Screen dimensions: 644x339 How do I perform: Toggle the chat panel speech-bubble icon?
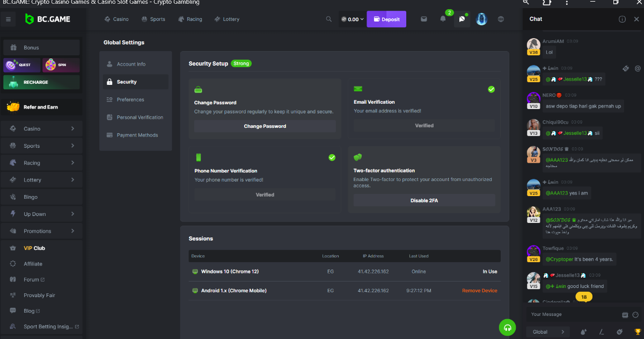pyautogui.click(x=462, y=19)
